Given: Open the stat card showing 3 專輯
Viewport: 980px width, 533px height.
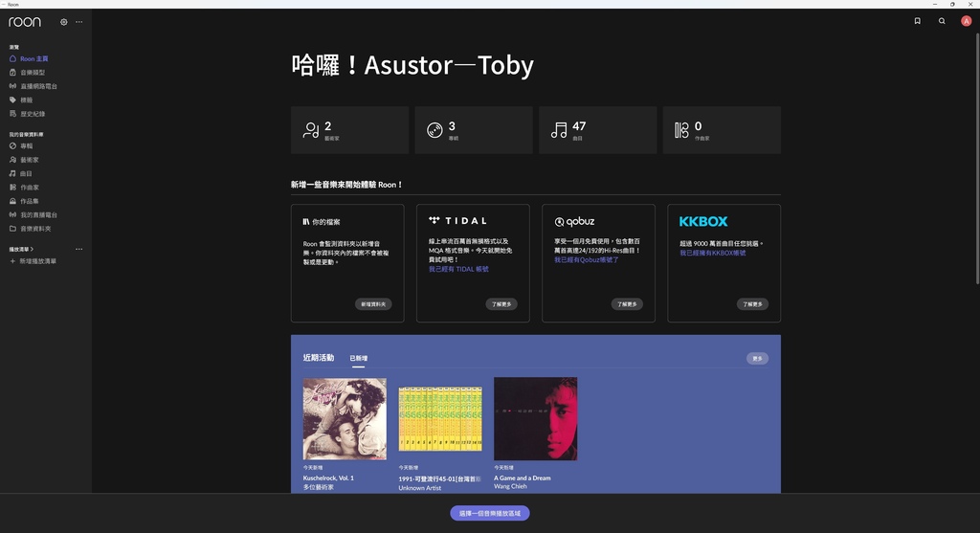Looking at the screenshot, I should tap(474, 130).
